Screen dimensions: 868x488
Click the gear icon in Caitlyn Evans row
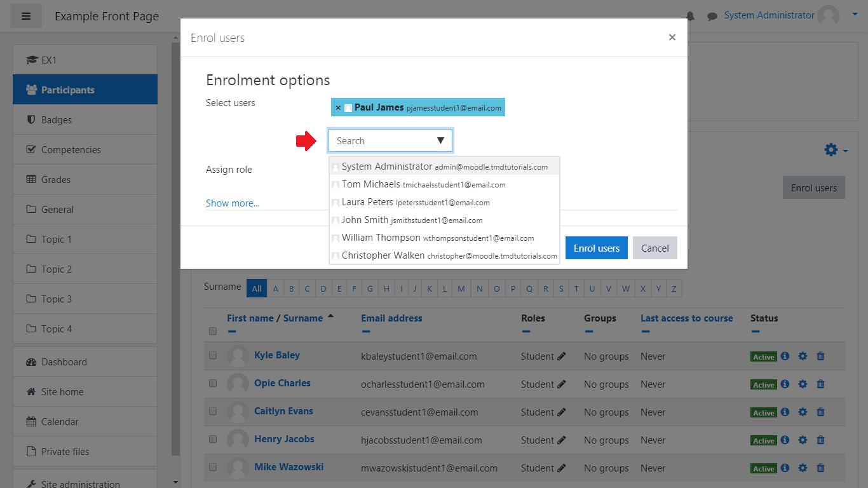[x=803, y=412]
